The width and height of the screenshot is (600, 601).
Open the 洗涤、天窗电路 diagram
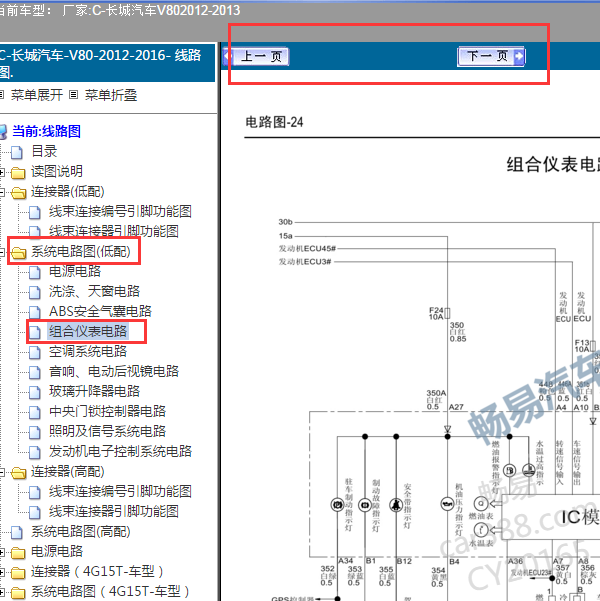pyautogui.click(x=94, y=291)
